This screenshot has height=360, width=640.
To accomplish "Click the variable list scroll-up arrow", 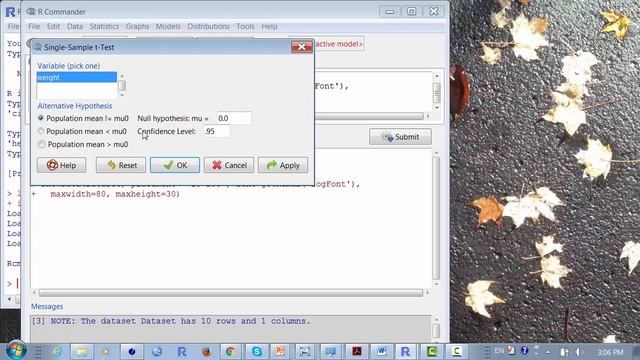I will [x=122, y=76].
